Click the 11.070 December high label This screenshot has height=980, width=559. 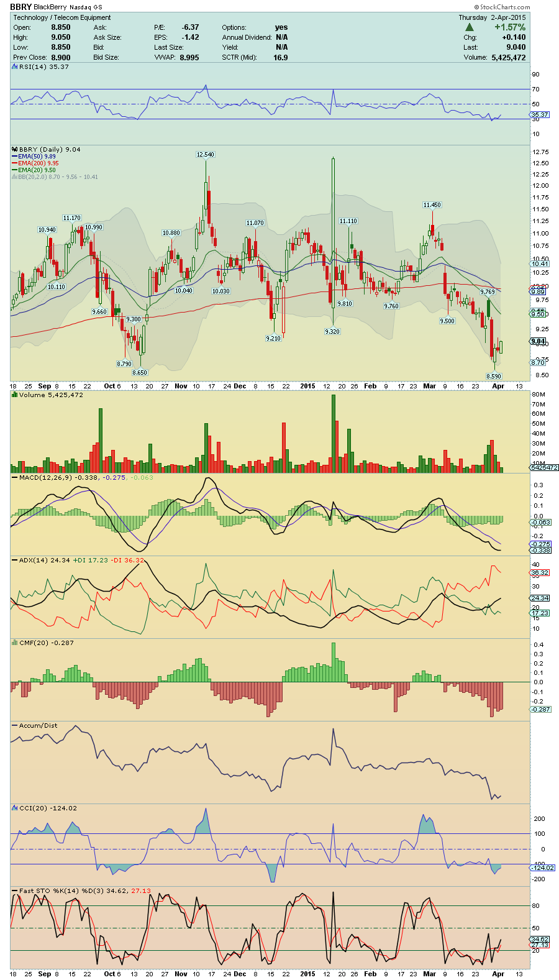255,223
